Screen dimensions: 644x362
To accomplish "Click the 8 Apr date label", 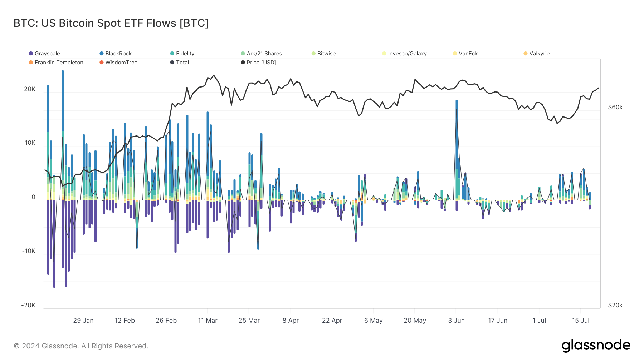I will pos(291,321).
